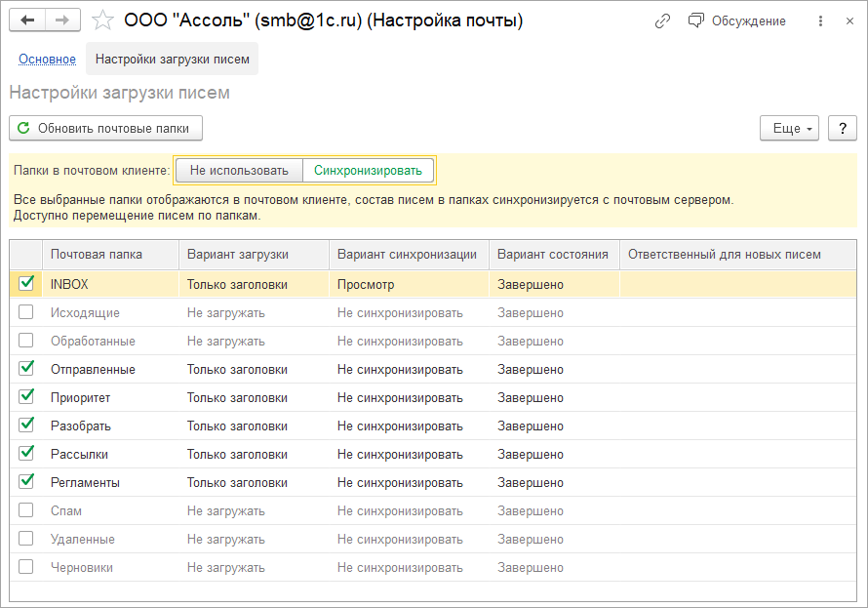Enable the Спам folder checkbox
This screenshot has height=608, width=868.
click(x=26, y=510)
